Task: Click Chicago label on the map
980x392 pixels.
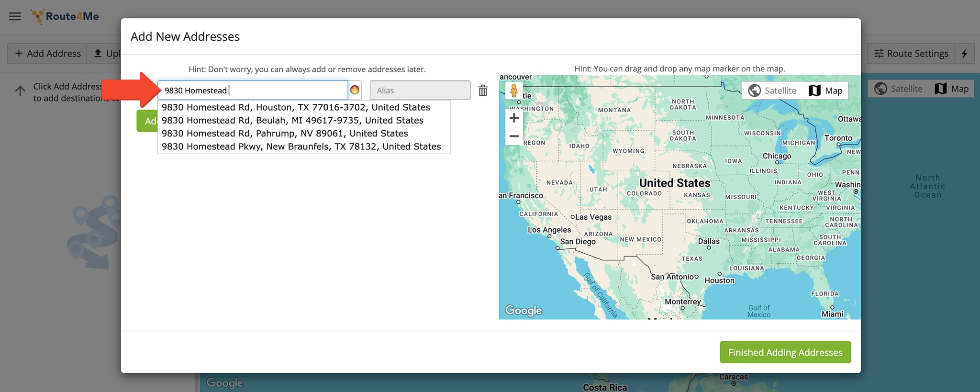Action: point(777,156)
